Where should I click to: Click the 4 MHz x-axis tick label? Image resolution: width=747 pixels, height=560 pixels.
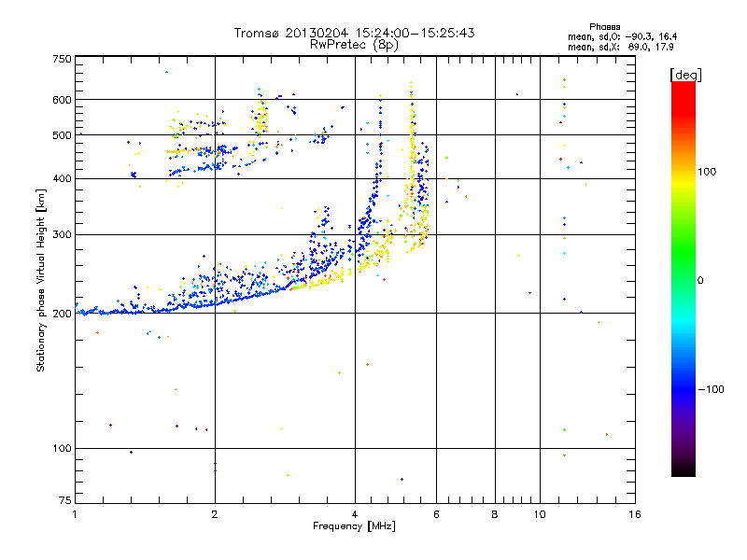point(355,514)
